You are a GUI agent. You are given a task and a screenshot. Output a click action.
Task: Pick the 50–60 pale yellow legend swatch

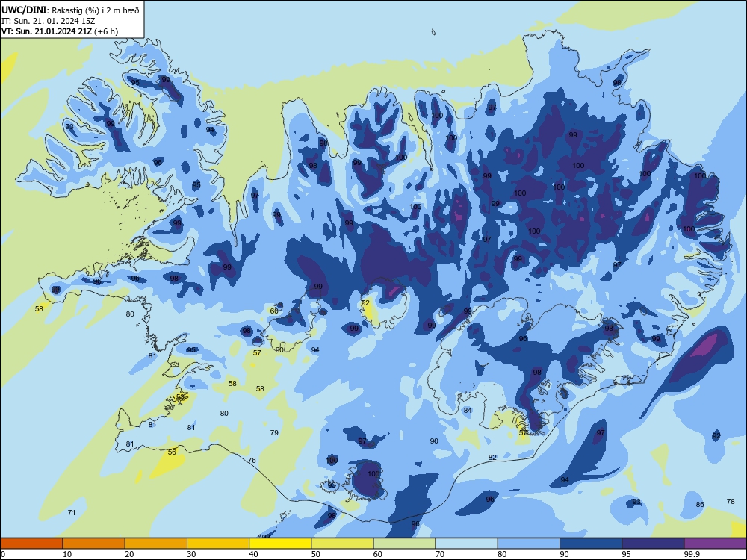tap(342, 544)
